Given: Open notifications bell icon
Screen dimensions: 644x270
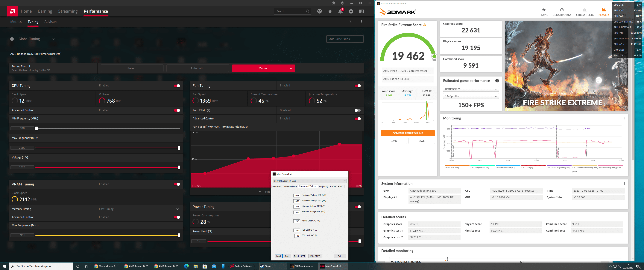Looking at the screenshot, I should [x=341, y=11].
